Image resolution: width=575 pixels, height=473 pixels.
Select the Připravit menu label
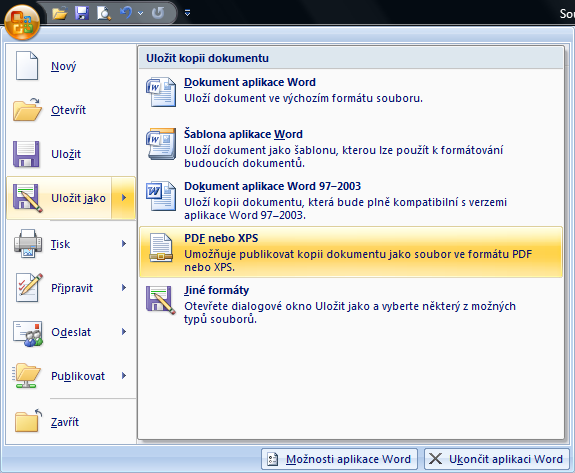(x=72, y=288)
